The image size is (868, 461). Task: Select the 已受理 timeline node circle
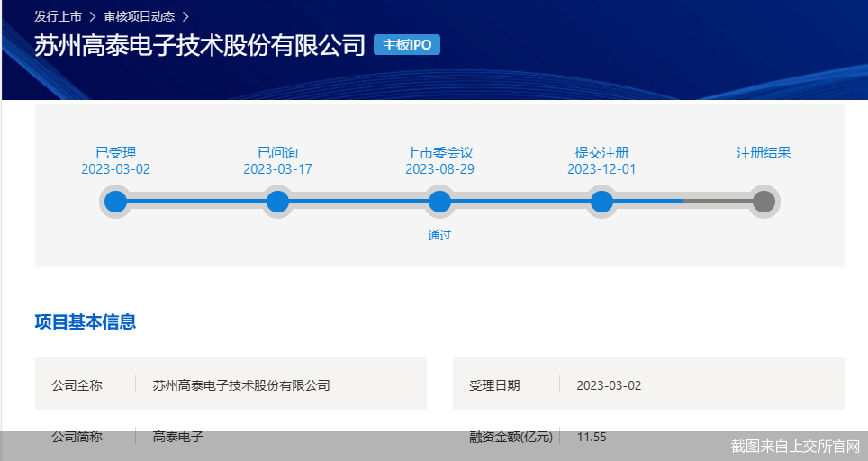(115, 202)
